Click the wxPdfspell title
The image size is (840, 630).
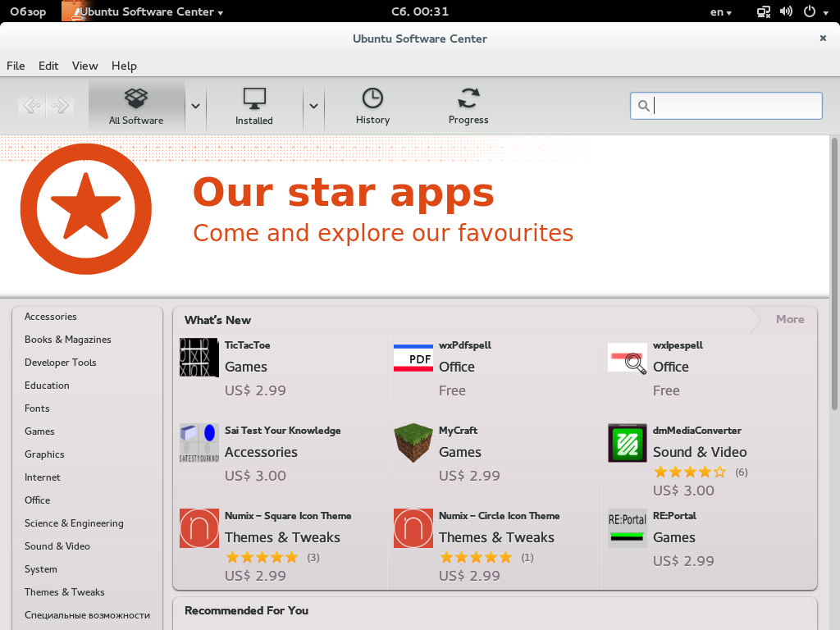tap(464, 345)
